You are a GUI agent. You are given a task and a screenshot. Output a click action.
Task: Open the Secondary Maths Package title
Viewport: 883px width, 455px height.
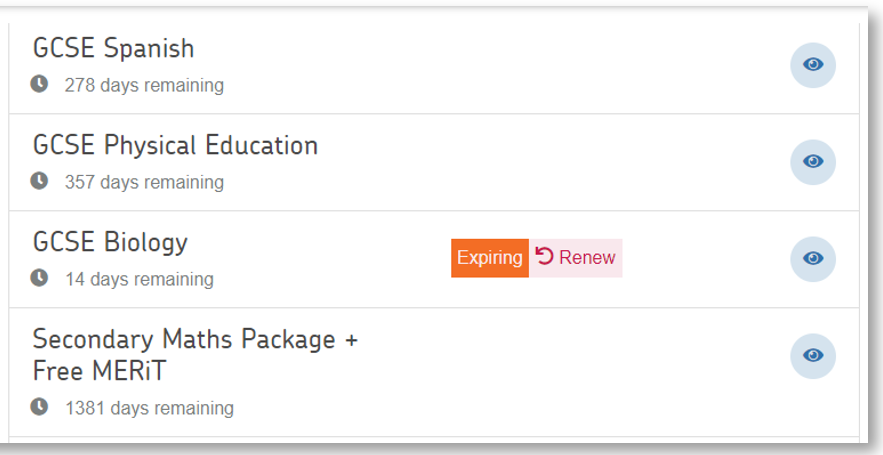pos(195,339)
